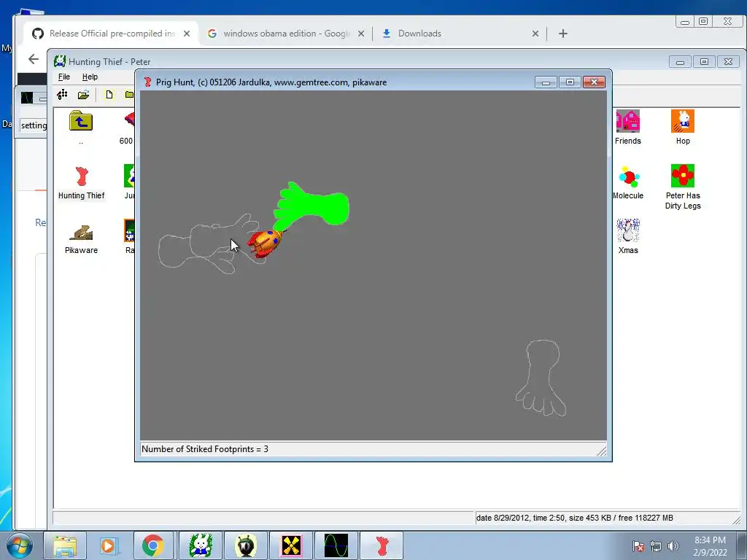This screenshot has height=560, width=747.
Task: Click the new document toolbar icon
Action: coord(109,95)
